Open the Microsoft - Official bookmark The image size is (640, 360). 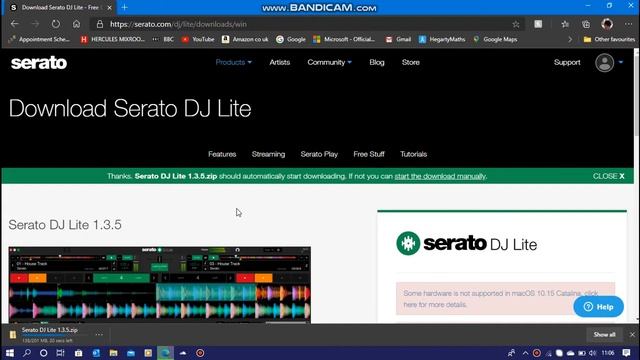click(344, 39)
